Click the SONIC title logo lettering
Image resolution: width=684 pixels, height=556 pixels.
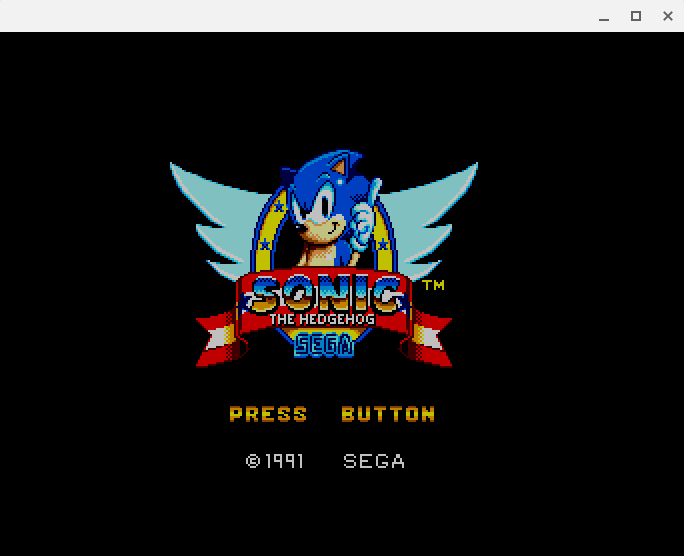[x=325, y=293]
